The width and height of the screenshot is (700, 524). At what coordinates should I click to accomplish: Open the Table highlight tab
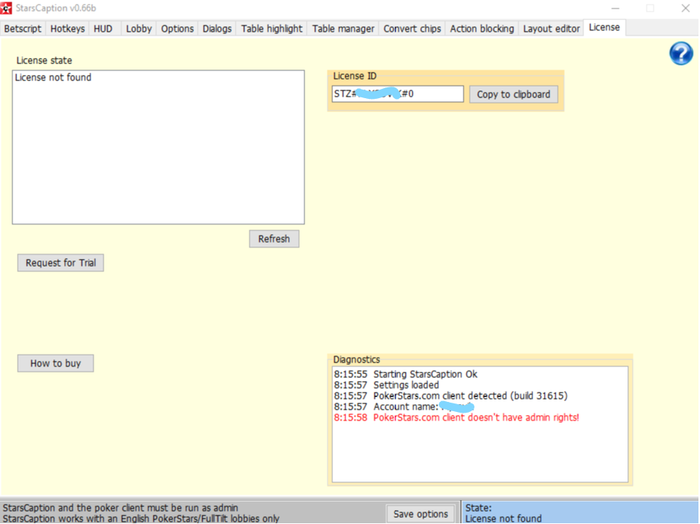272,29
